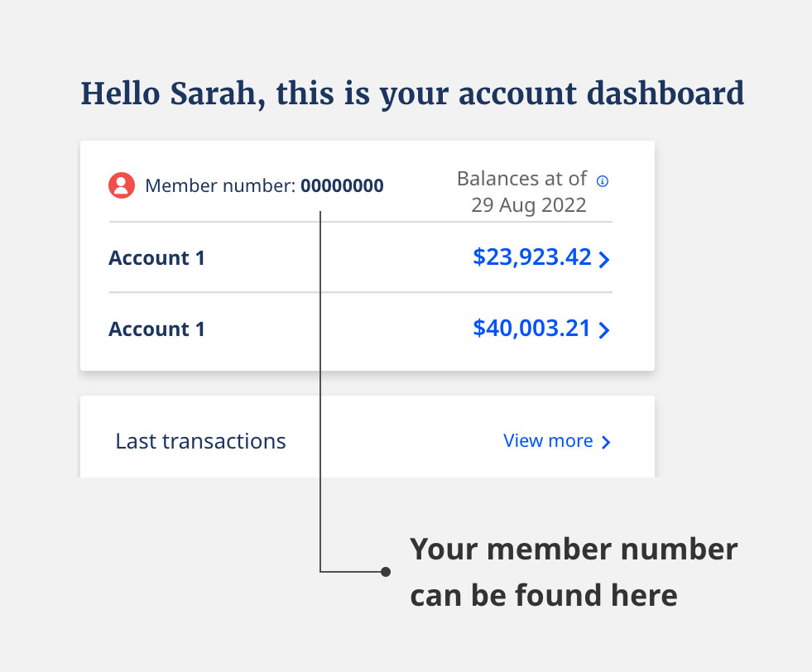Open the chevron next to $23,923.42
The width and height of the screenshot is (812, 672).
(x=604, y=260)
